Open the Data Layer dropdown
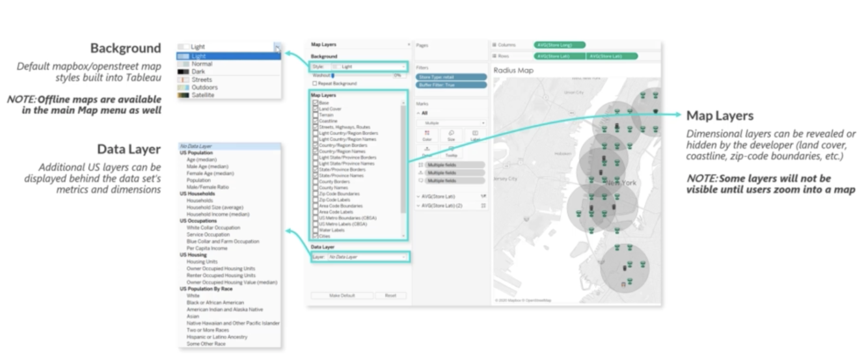Image resolution: width=868 pixels, height=356 pixels. click(x=367, y=257)
